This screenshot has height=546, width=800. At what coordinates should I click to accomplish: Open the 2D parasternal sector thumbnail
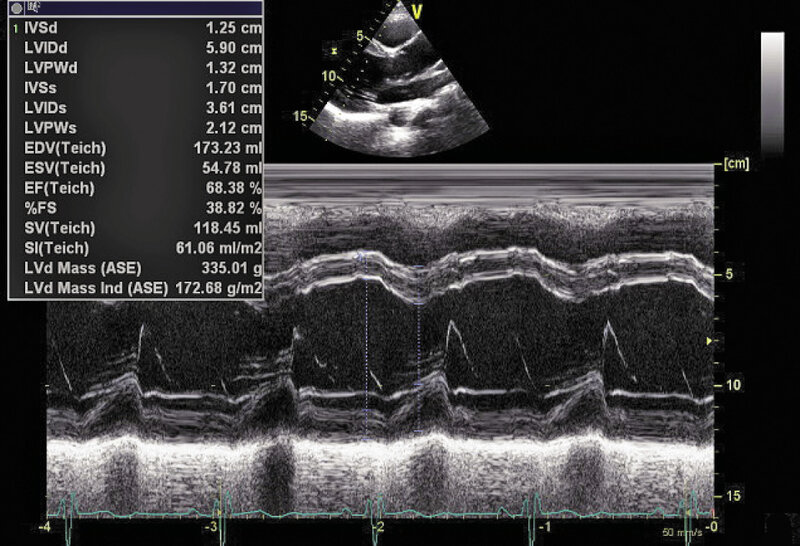[x=399, y=79]
